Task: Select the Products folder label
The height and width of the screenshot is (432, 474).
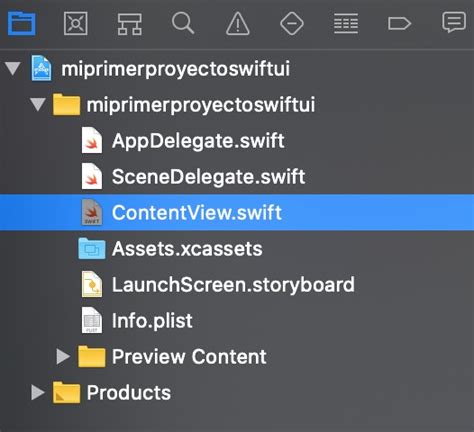Action: pyautogui.click(x=129, y=393)
